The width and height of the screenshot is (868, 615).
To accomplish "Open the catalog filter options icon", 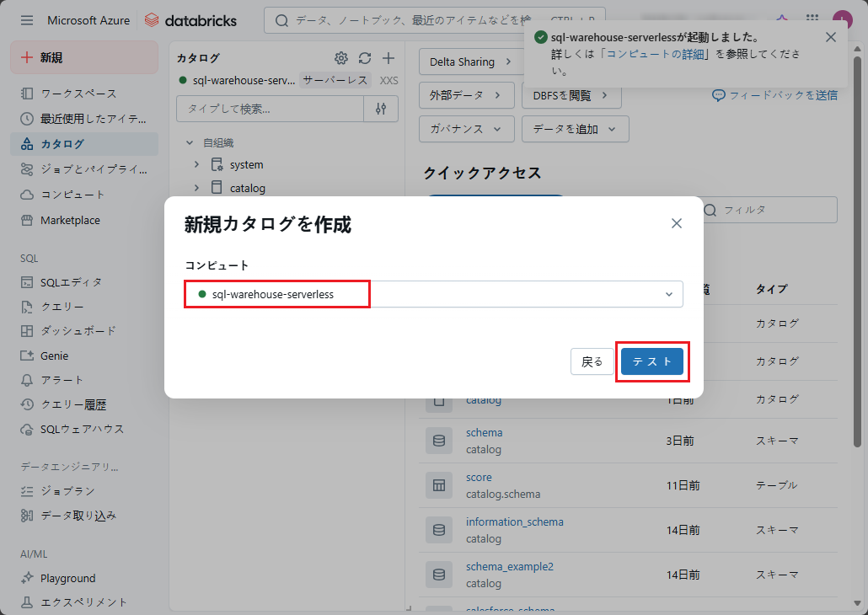I will click(381, 109).
